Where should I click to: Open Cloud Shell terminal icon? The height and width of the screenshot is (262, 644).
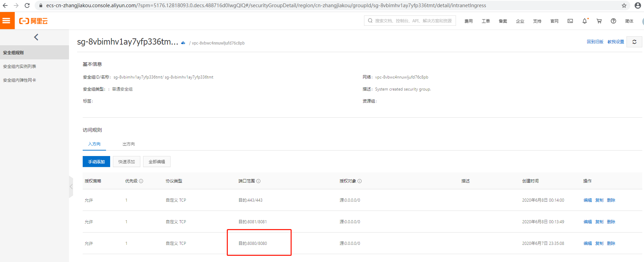tap(570, 21)
